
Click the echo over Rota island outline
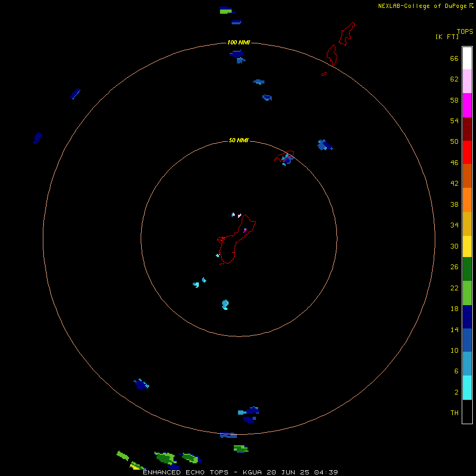287,159
